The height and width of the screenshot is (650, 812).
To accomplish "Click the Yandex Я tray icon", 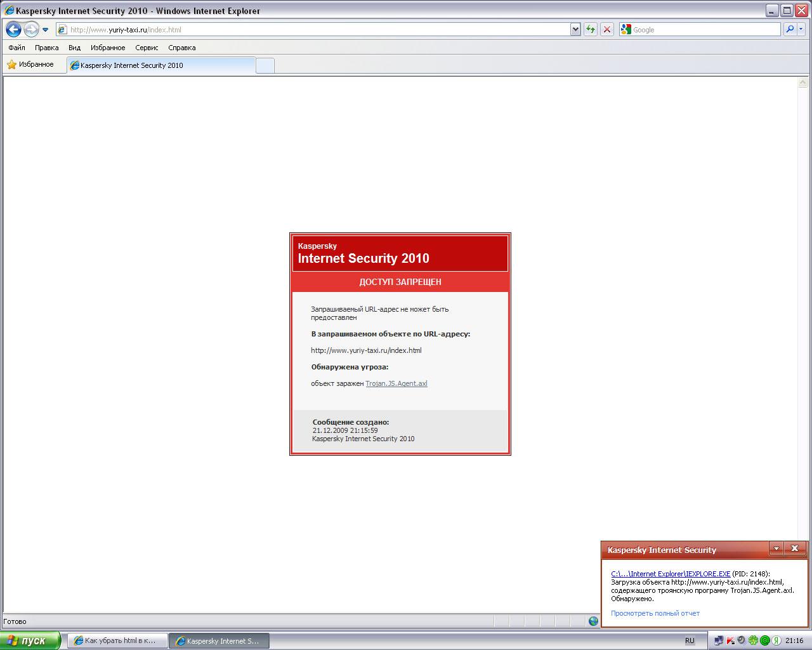I will 776,641.
